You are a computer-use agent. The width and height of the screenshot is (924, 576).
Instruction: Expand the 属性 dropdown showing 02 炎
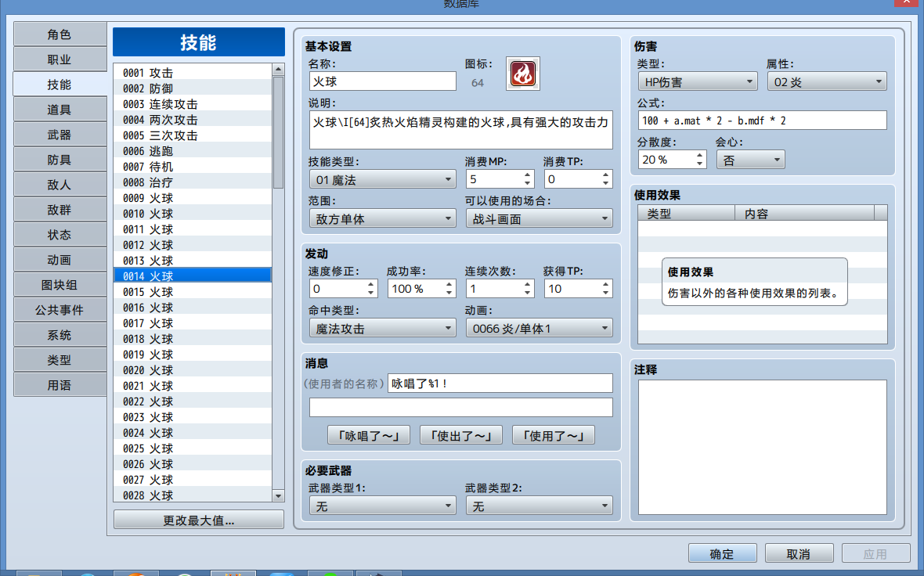coord(827,82)
